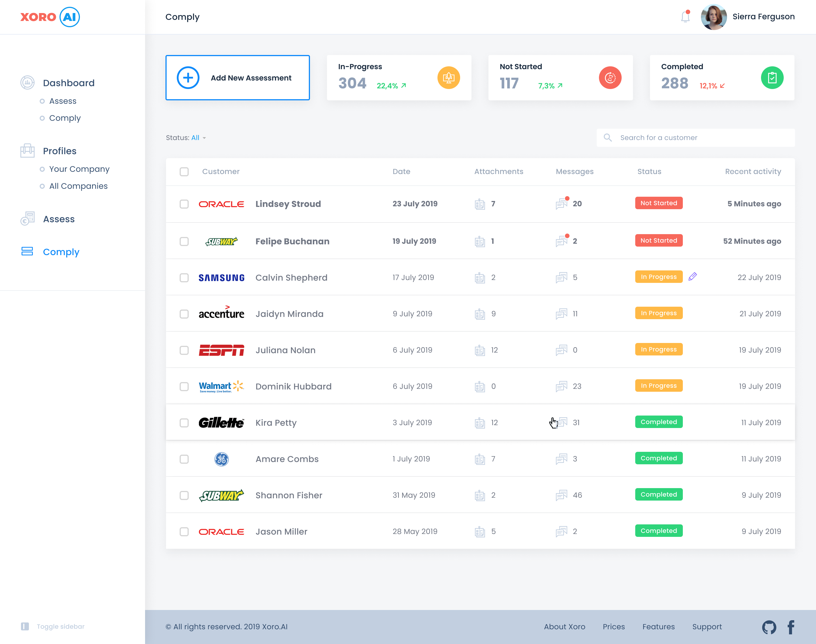Click the In-Progress monitor icon on the yellow badge

449,77
